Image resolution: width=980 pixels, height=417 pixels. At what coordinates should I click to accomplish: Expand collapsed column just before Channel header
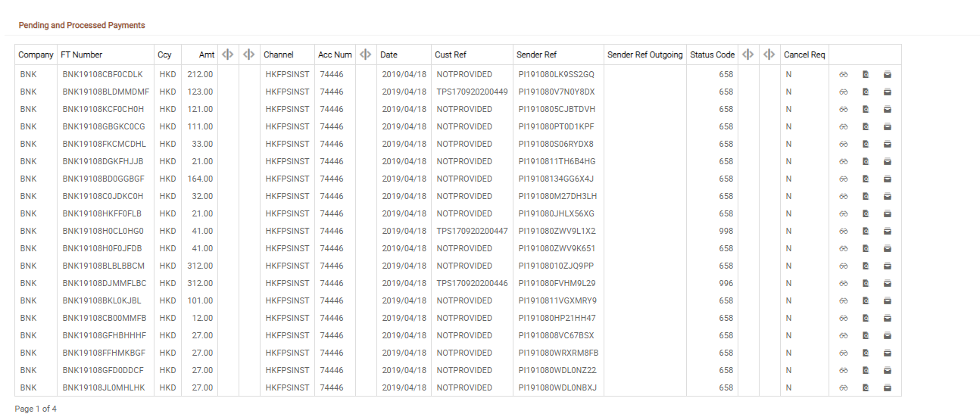[249, 54]
